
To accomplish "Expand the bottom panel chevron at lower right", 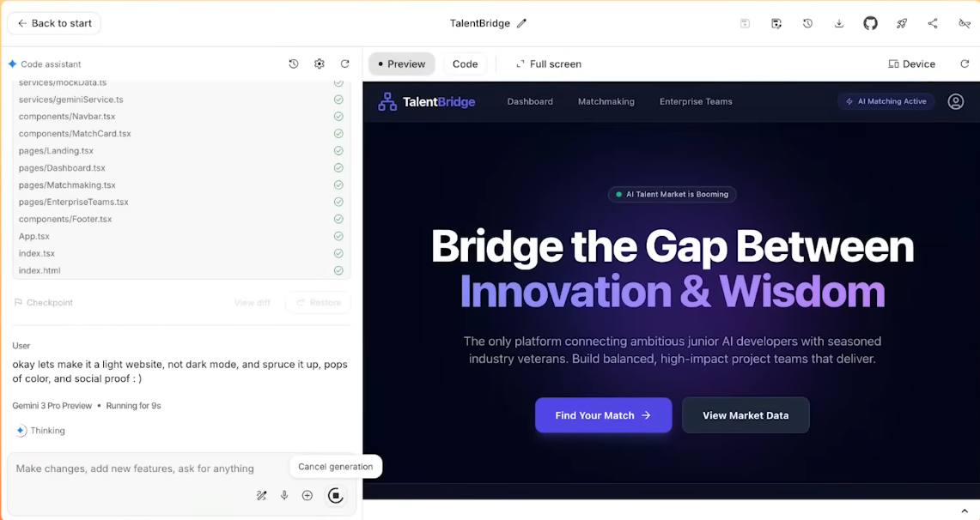I will [x=965, y=511].
